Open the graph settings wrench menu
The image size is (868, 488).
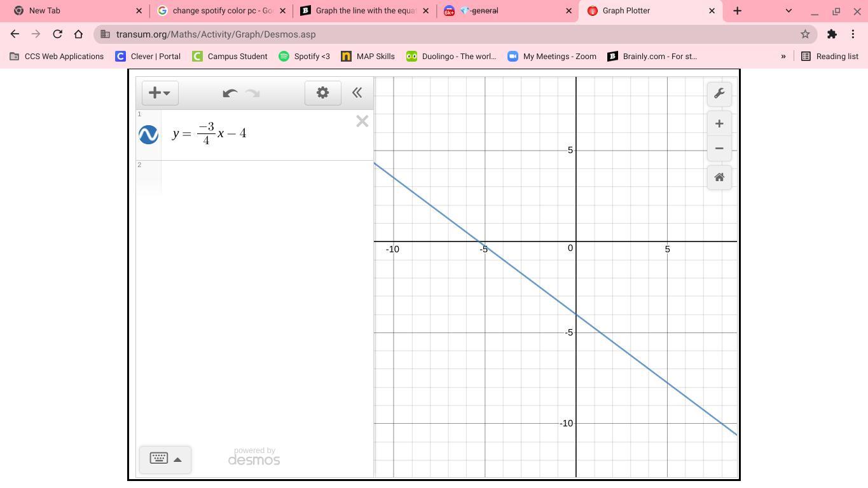[719, 93]
